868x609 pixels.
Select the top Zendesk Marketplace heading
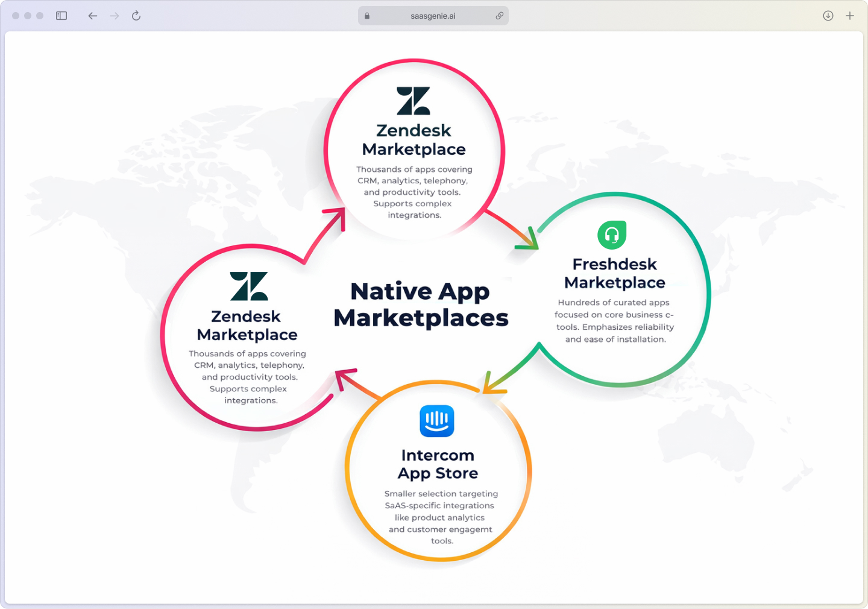coord(414,140)
